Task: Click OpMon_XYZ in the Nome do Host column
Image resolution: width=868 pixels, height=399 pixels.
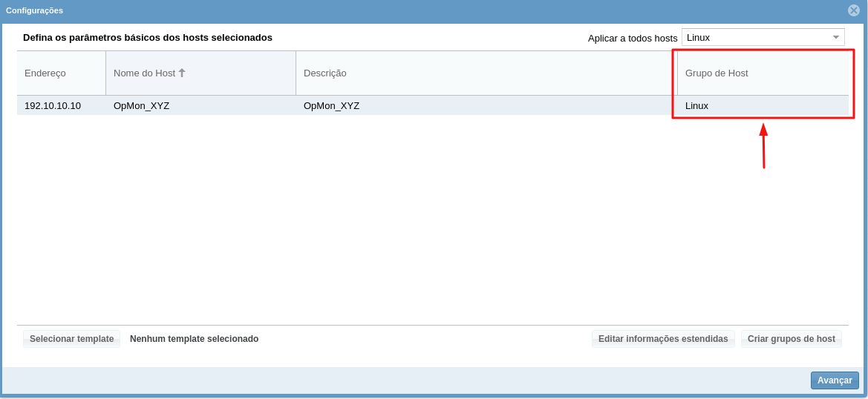Action: 142,106
